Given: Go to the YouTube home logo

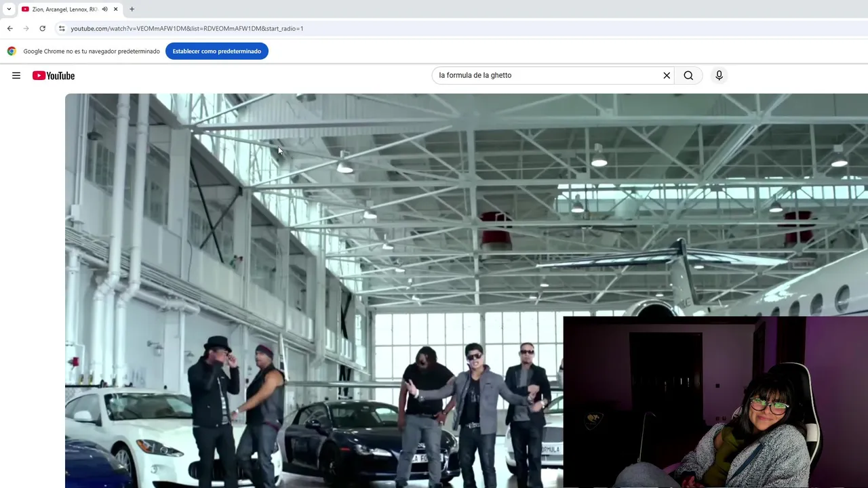Looking at the screenshot, I should click(54, 75).
